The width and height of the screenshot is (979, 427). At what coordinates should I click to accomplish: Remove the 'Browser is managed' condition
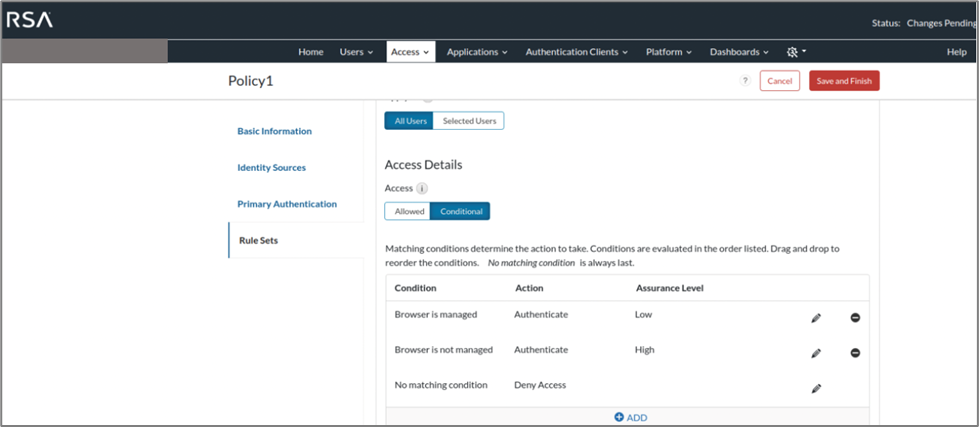(855, 318)
